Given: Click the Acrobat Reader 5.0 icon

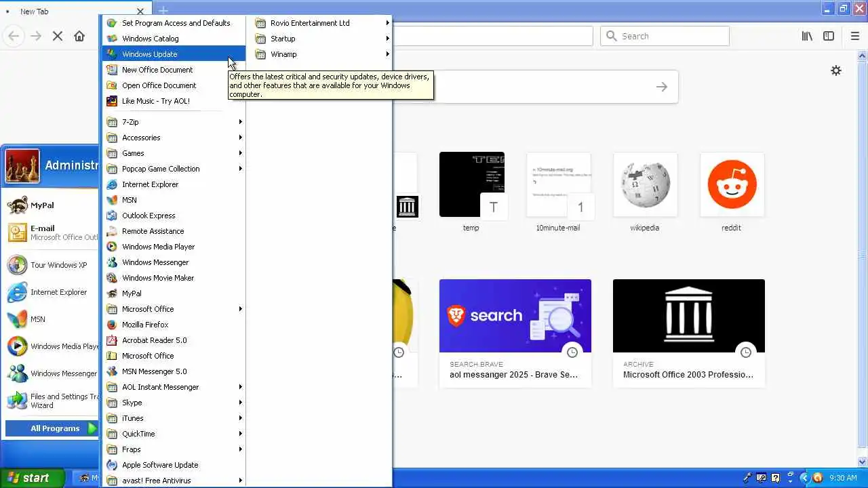Looking at the screenshot, I should pyautogui.click(x=112, y=340).
